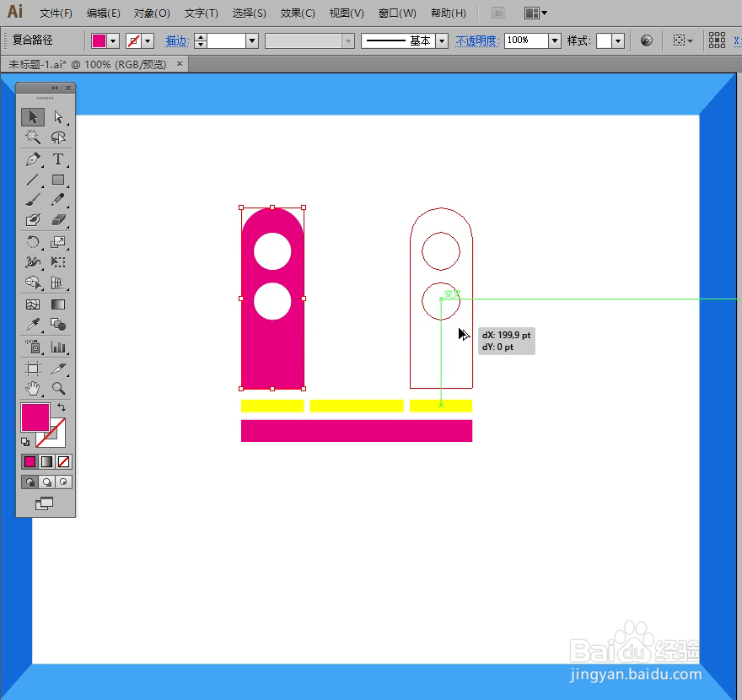Select the Gradient tool
Screen dimensions: 742x700
tap(58, 304)
